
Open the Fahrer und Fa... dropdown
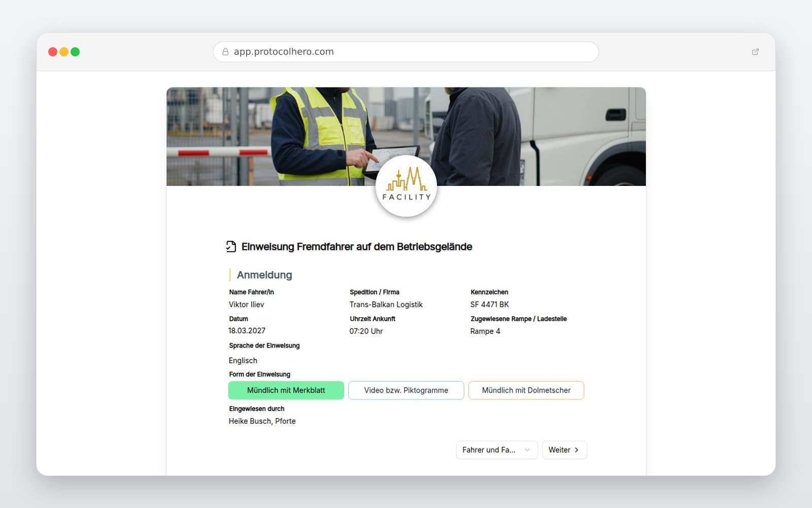point(496,450)
